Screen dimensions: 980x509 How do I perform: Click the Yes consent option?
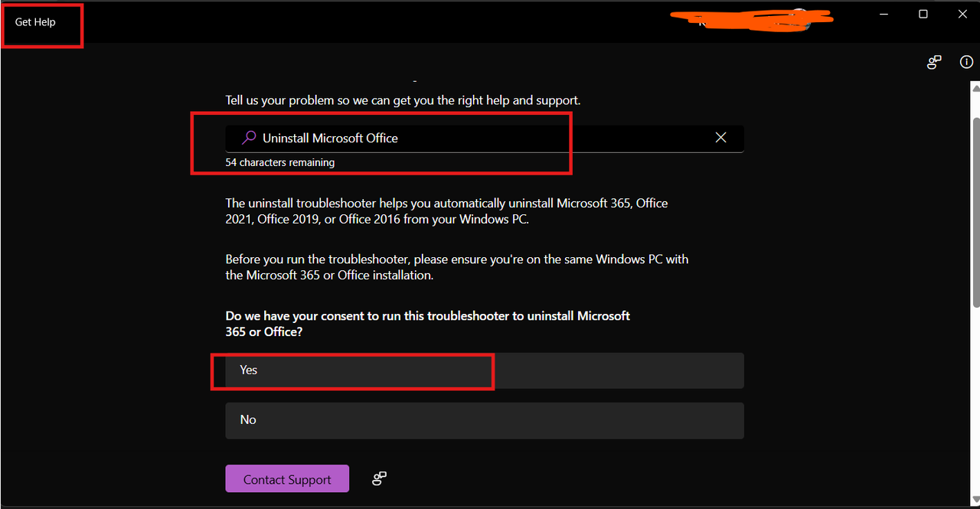coord(484,370)
